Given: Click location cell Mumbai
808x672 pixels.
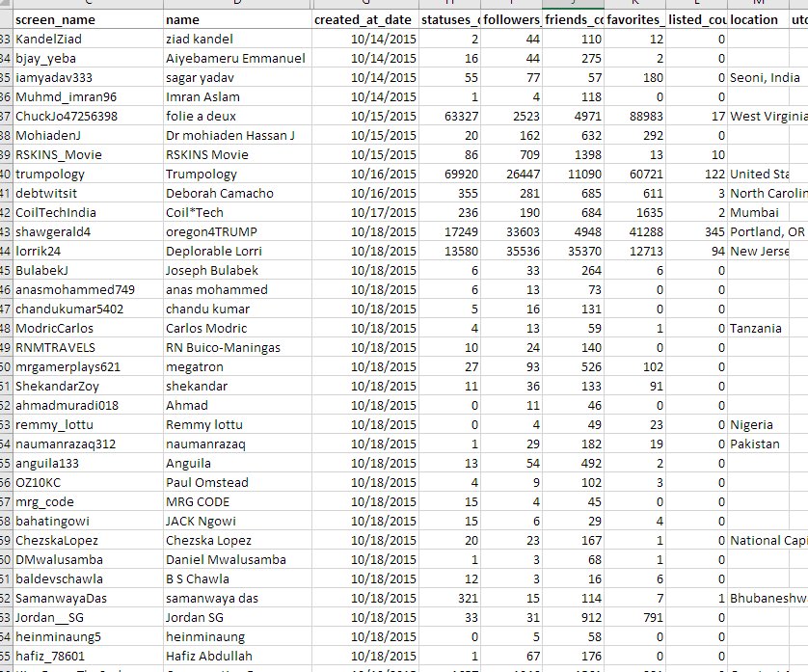Looking at the screenshot, I should point(758,212).
